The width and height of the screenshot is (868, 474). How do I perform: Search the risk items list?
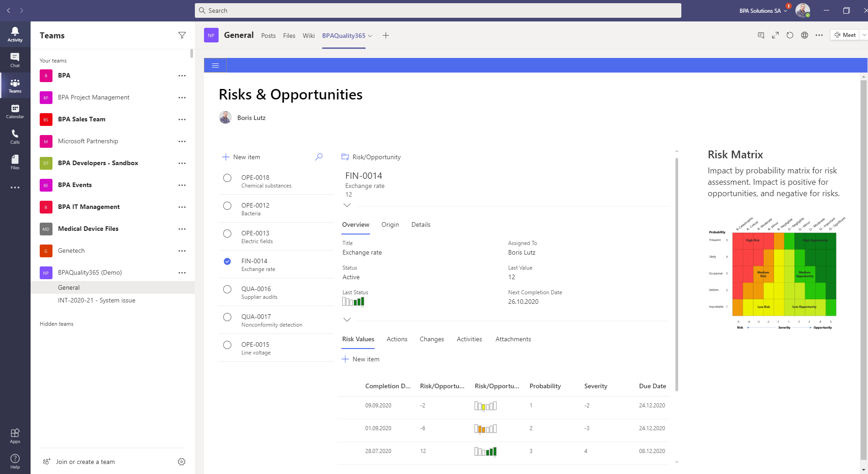pyautogui.click(x=319, y=156)
